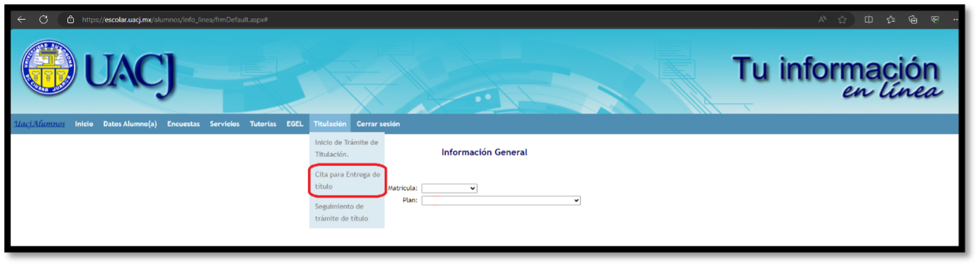Open the split screen icon
This screenshot has width=980, height=267.
869,20
